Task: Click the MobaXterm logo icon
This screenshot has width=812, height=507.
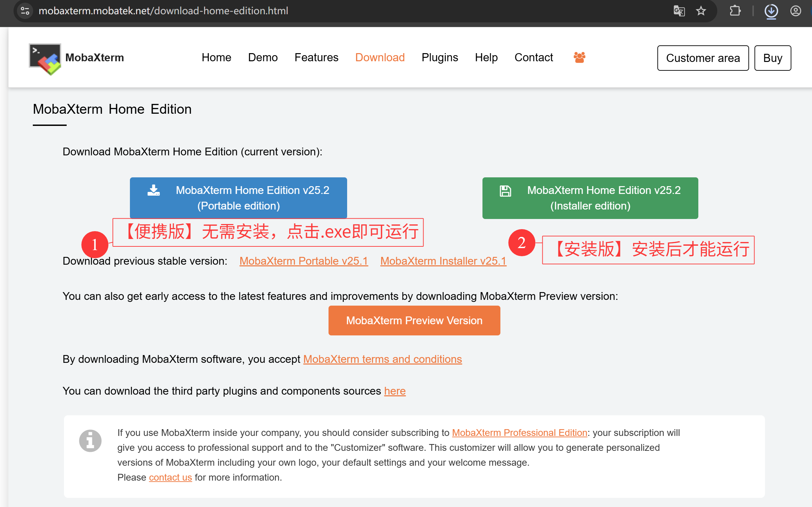Action: tap(44, 58)
